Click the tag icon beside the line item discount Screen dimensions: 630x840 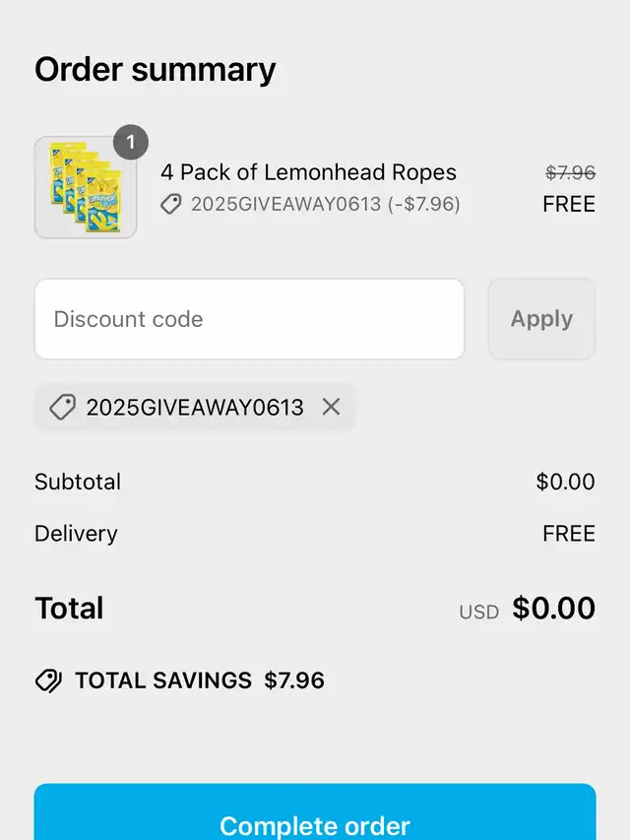click(171, 204)
